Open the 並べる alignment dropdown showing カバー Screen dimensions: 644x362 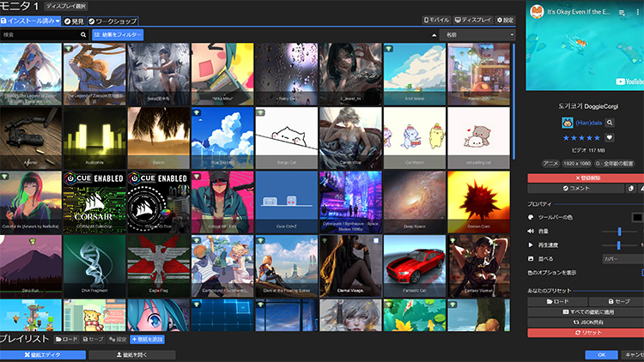point(623,259)
